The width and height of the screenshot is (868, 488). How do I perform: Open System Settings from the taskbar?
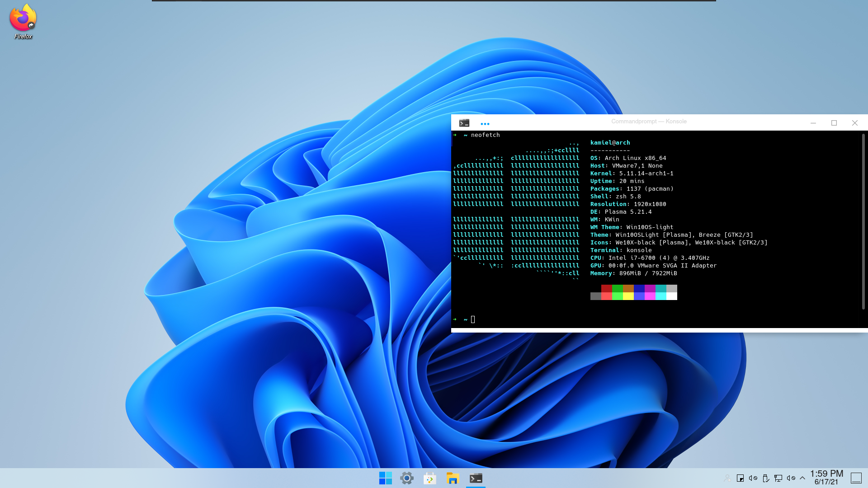(x=406, y=478)
